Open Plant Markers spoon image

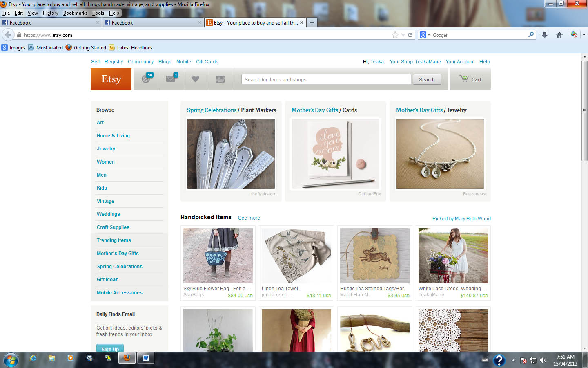pos(231,154)
